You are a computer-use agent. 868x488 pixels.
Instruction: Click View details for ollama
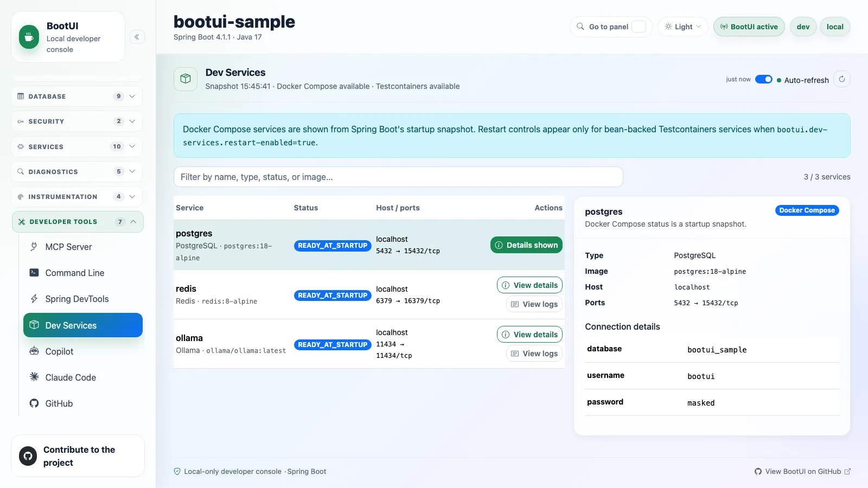(529, 335)
